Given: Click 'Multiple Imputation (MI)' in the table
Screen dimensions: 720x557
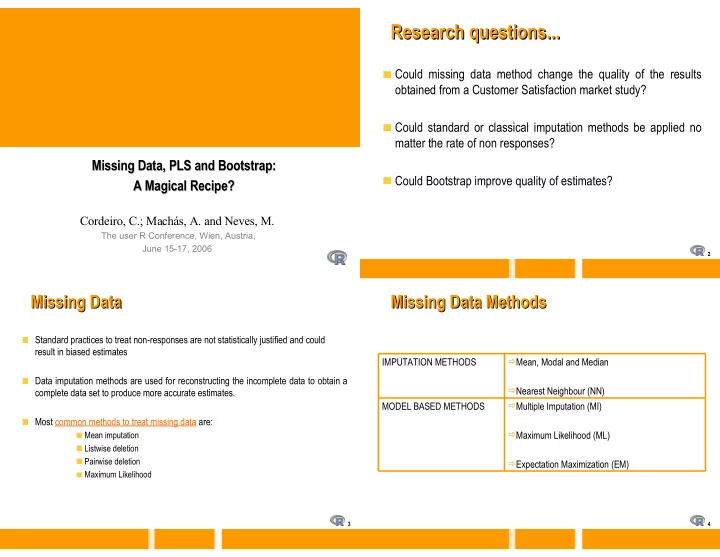Looking at the screenshot, I should tap(558, 406).
